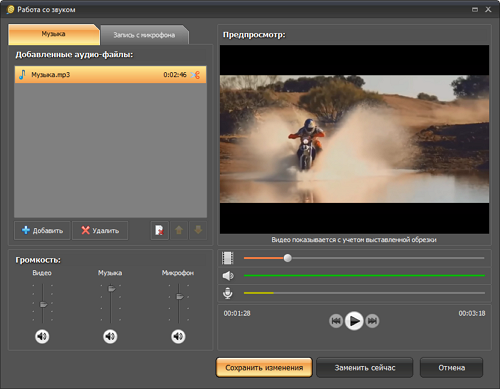The height and width of the screenshot is (389, 500).
Task: Move the audio file down with the down arrow
Action: [x=198, y=230]
